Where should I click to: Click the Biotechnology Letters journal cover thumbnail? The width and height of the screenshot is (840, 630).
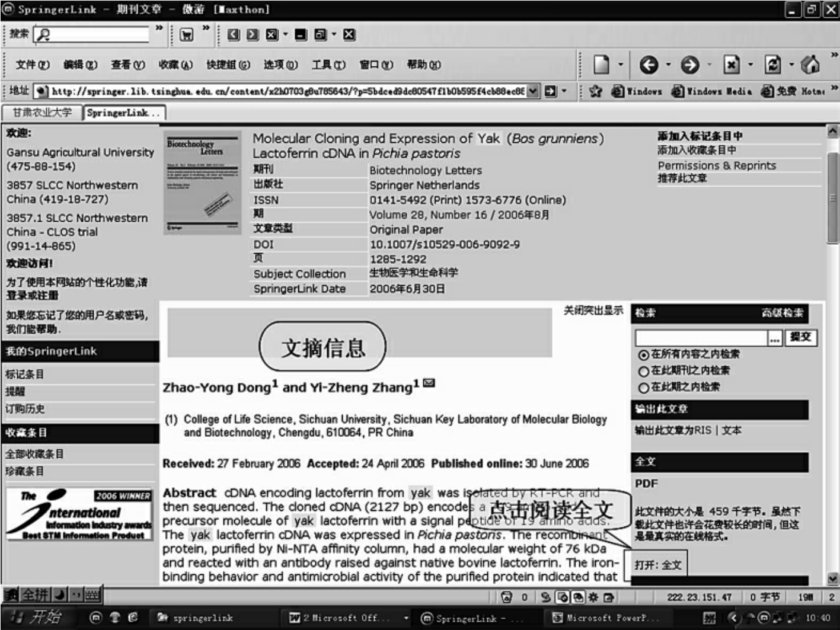[x=202, y=183]
